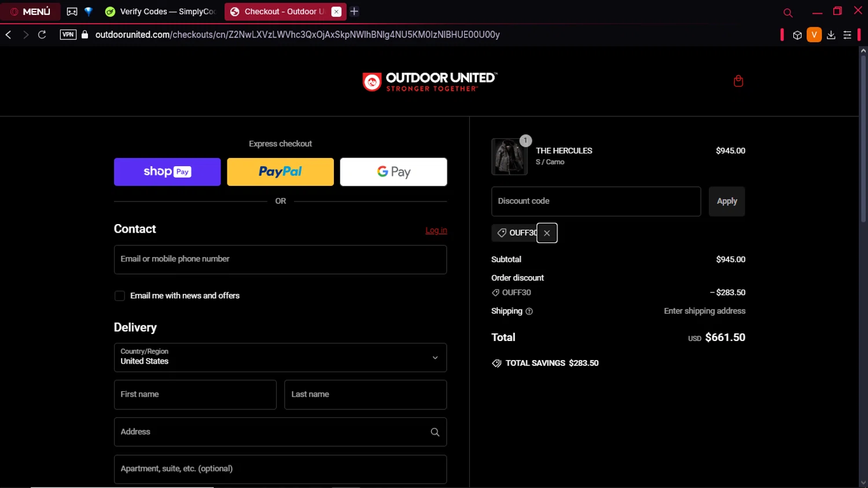Screen dimensions: 868x488
Task: Focus the Last name field
Action: click(366, 395)
